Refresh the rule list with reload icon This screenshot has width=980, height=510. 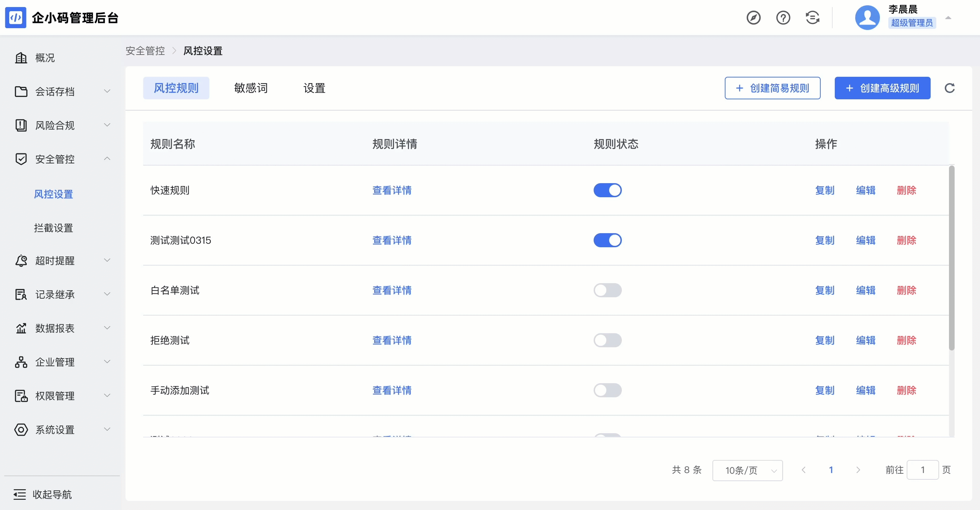click(950, 88)
